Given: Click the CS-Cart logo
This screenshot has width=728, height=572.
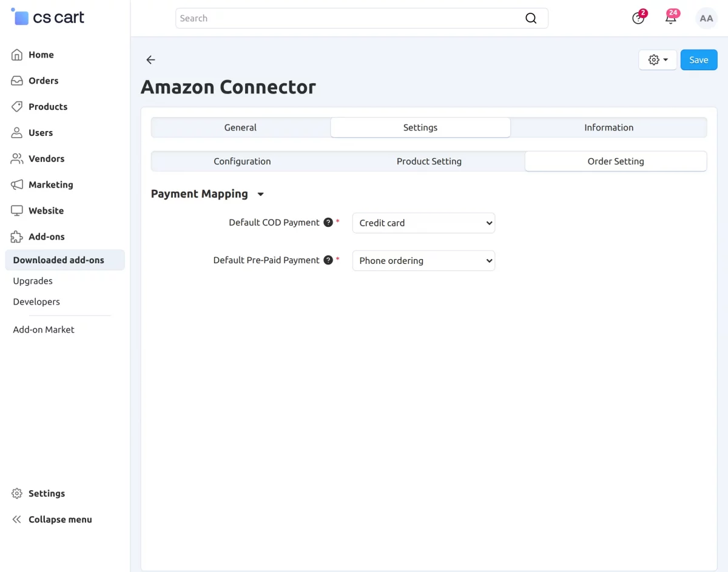Looking at the screenshot, I should [48, 17].
